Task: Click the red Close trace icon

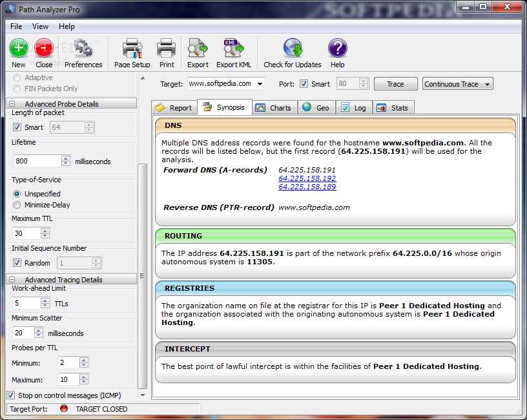Action: 44,48
